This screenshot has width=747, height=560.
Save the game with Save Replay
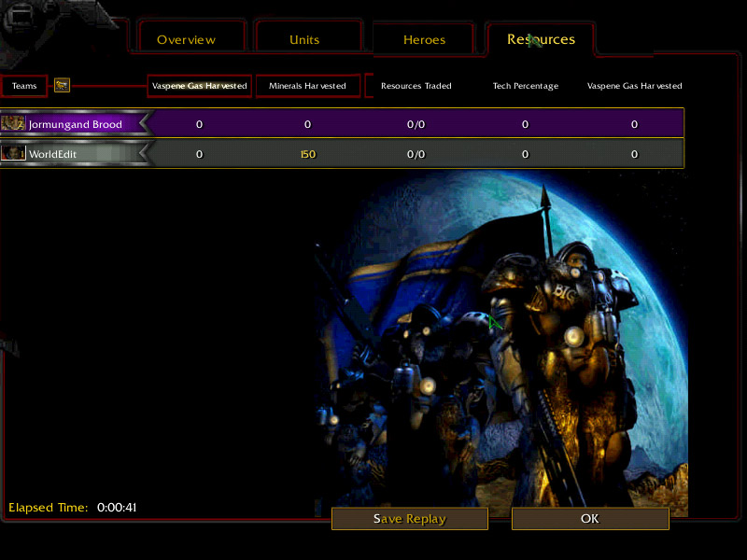[410, 519]
